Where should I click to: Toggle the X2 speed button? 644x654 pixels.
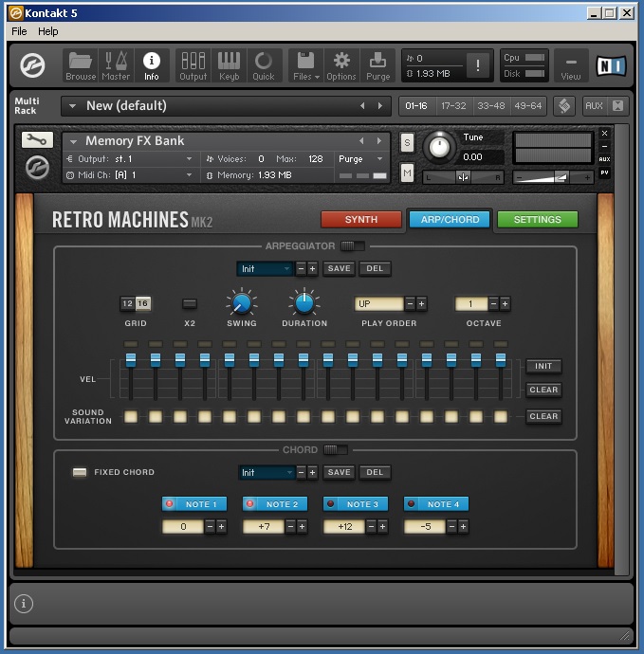coord(190,304)
